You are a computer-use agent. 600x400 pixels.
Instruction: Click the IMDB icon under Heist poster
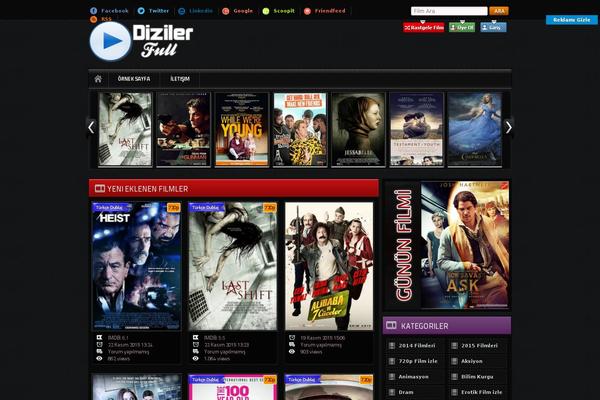pos(99,338)
